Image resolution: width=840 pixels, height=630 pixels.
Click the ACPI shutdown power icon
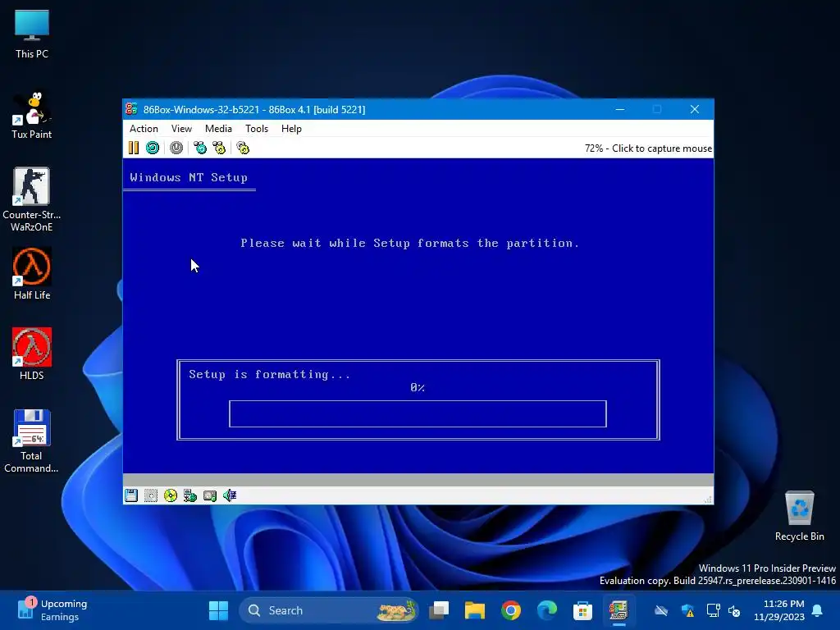click(x=176, y=148)
